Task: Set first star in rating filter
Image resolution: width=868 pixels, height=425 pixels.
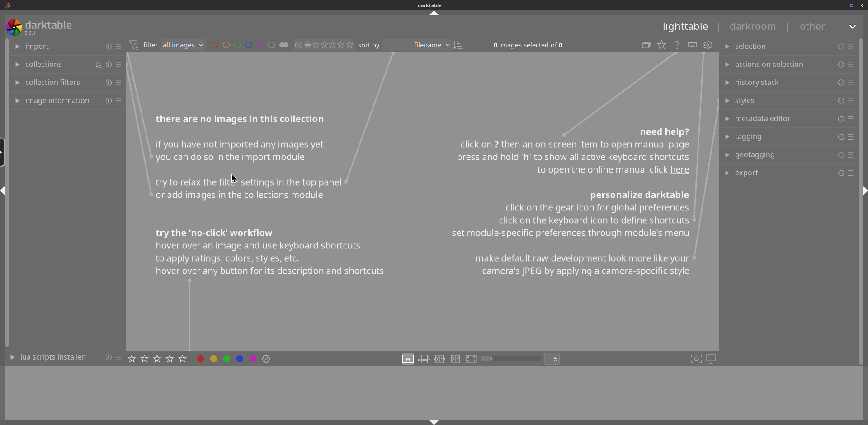Action: 316,45
